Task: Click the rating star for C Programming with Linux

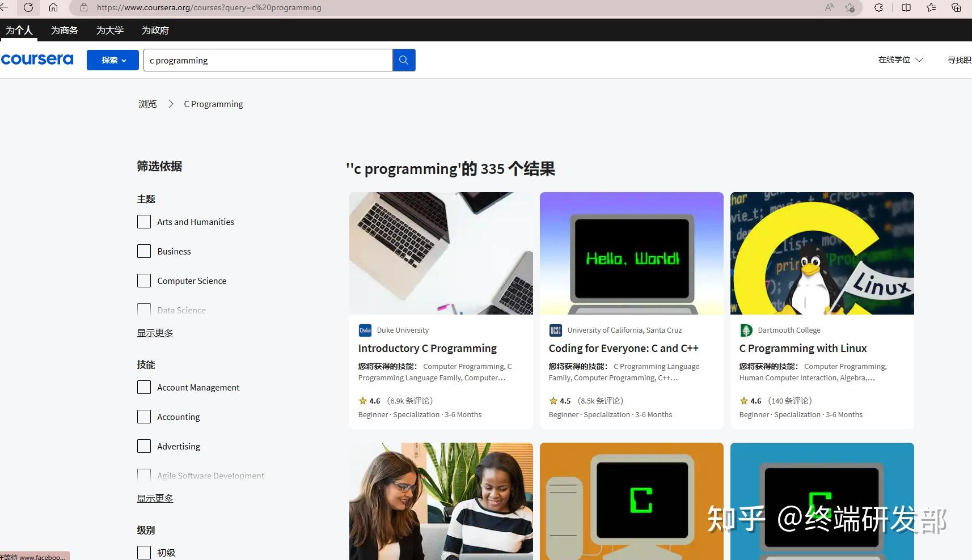Action: [744, 401]
